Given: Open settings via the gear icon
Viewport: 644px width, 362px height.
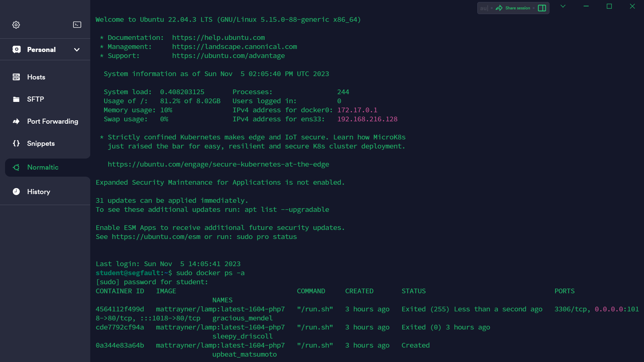Looking at the screenshot, I should pyautogui.click(x=16, y=25).
